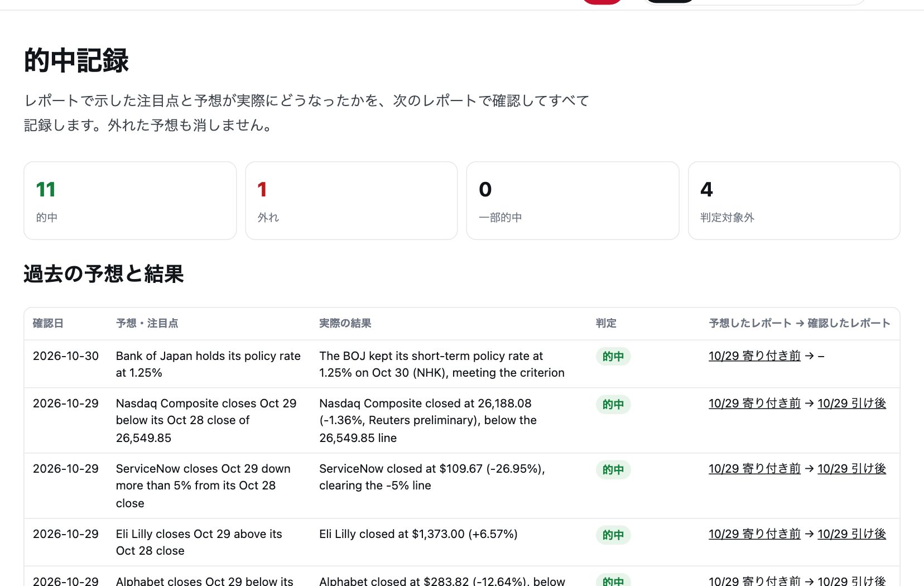Open 10/29 引け後 link in Nasdaq Composite row
The image size is (924, 586).
(x=851, y=404)
